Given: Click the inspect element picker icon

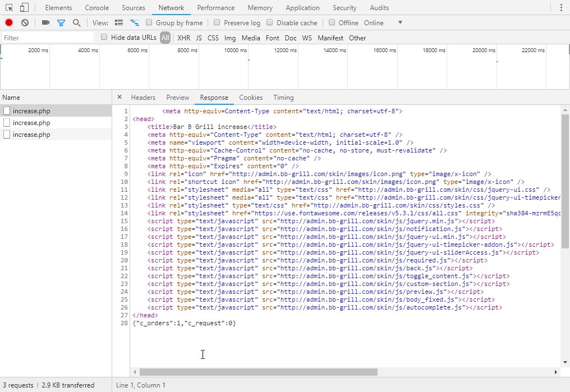Looking at the screenshot, I should click(9, 8).
